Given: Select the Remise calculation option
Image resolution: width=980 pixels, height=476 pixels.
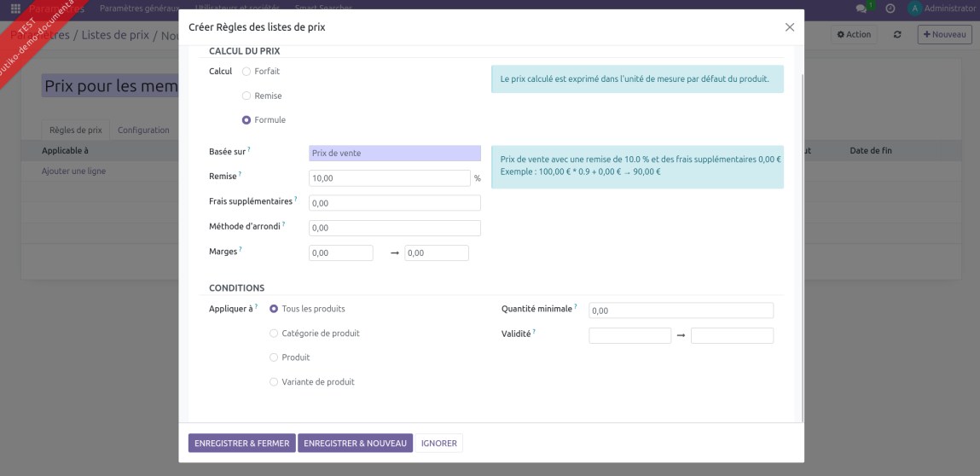Looking at the screenshot, I should point(246,96).
